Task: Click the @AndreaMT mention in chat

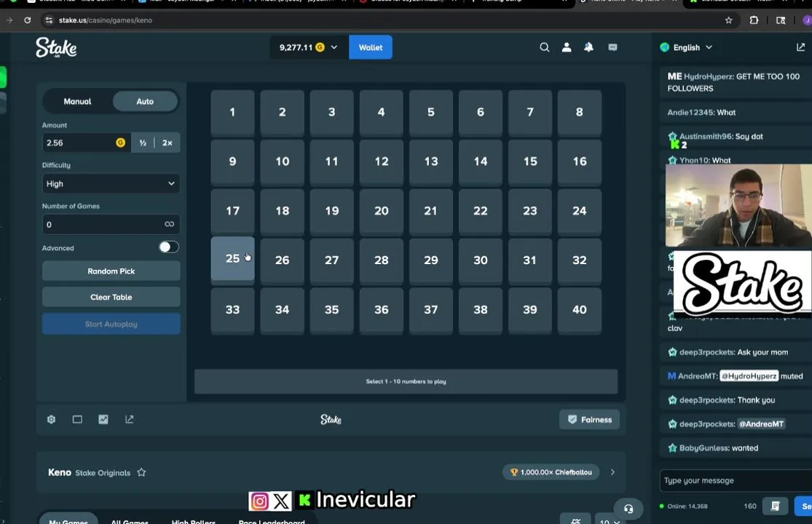Action: click(x=761, y=424)
